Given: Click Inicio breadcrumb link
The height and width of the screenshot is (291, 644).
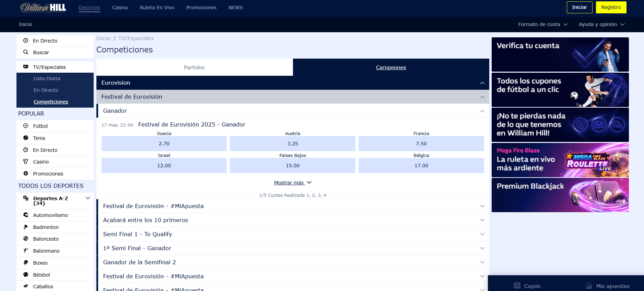Looking at the screenshot, I should click(103, 38).
